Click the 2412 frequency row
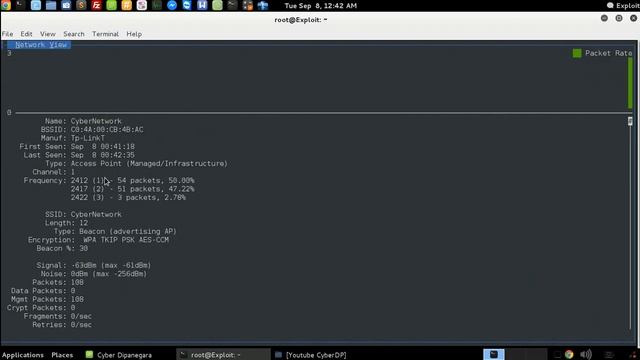This screenshot has height=360, width=640. [132, 180]
